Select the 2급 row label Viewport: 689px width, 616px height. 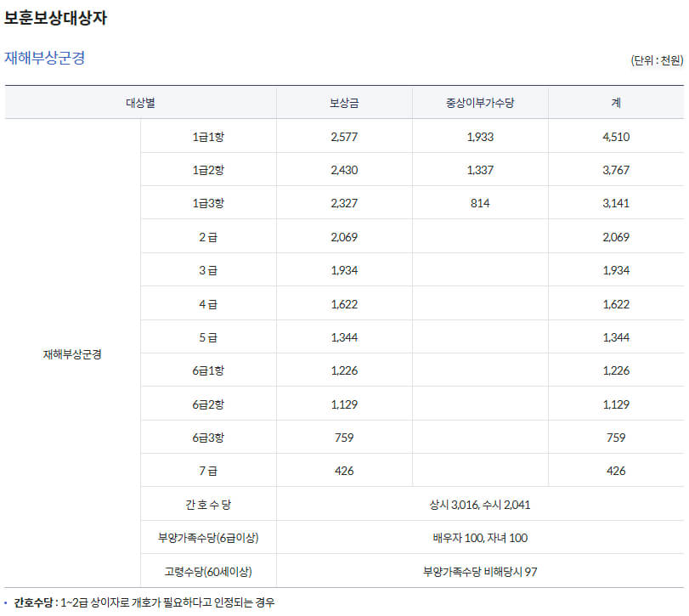(x=207, y=236)
